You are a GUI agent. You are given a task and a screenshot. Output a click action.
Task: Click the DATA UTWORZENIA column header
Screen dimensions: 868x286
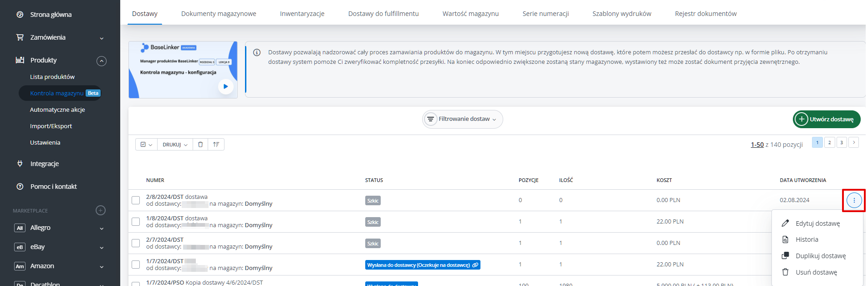coord(803,180)
